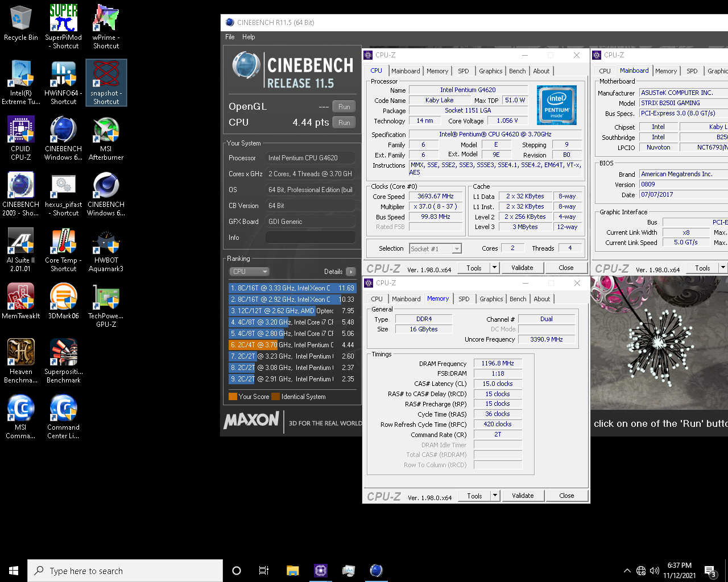Open Heaven Benchmark desktop icon

click(x=21, y=361)
